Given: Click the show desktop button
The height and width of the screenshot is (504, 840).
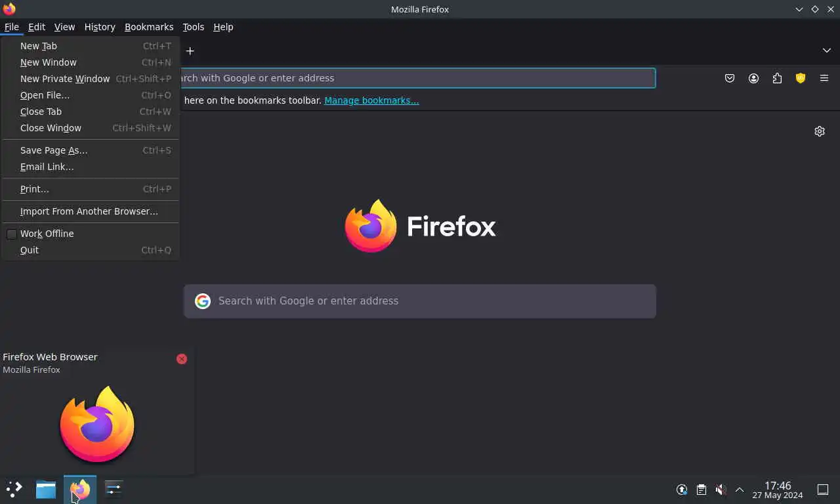Looking at the screenshot, I should (x=823, y=490).
